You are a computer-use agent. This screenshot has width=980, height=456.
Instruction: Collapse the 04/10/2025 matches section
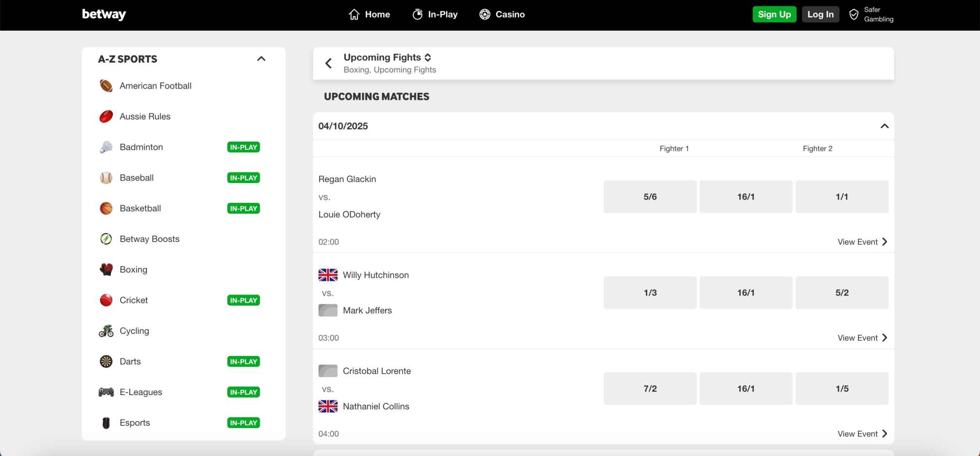(884, 126)
